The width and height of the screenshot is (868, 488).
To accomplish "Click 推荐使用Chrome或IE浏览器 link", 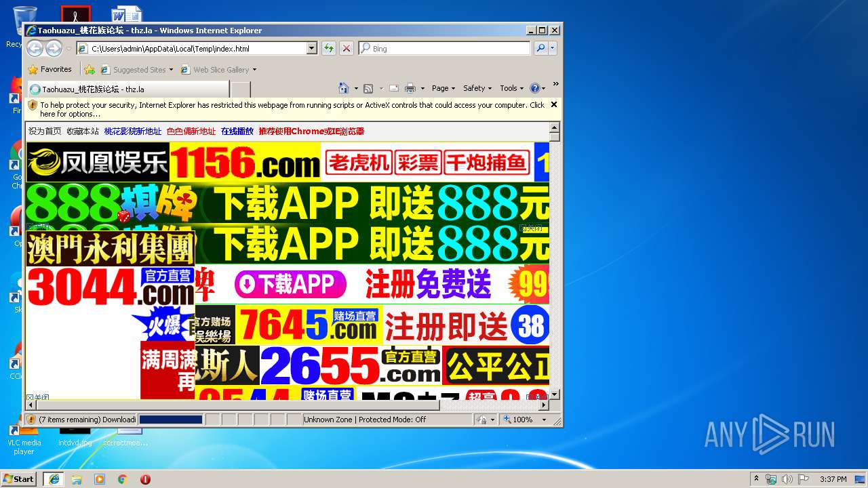I will tap(311, 131).
